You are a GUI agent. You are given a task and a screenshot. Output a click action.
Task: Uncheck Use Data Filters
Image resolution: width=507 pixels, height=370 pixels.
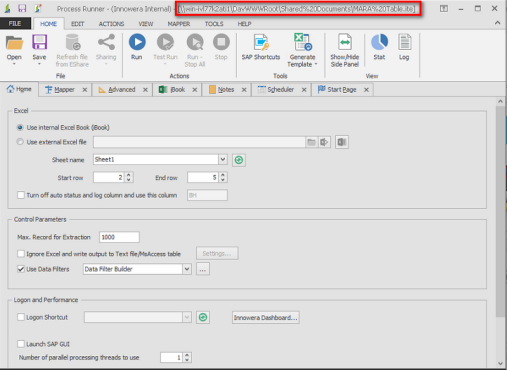tap(21, 269)
